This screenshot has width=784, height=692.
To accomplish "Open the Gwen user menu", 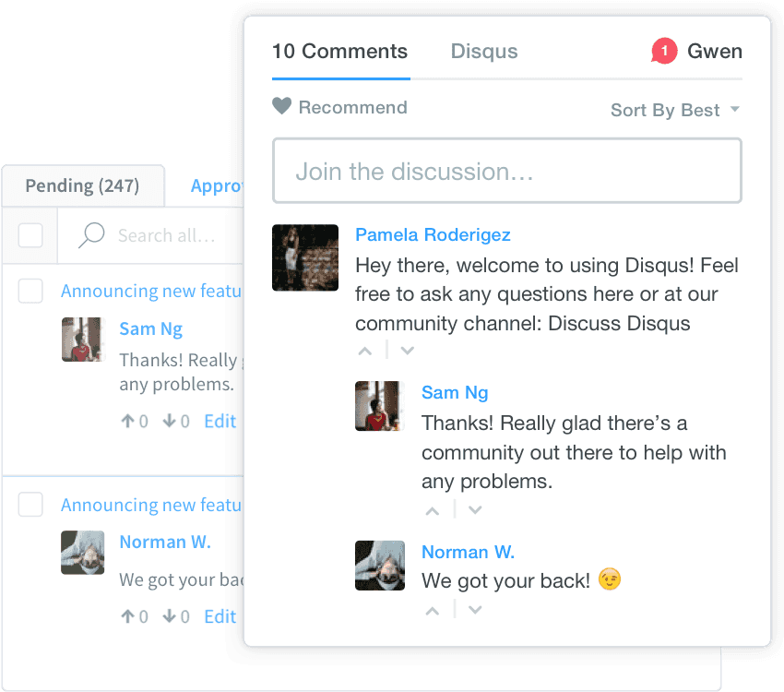I will pos(715,51).
